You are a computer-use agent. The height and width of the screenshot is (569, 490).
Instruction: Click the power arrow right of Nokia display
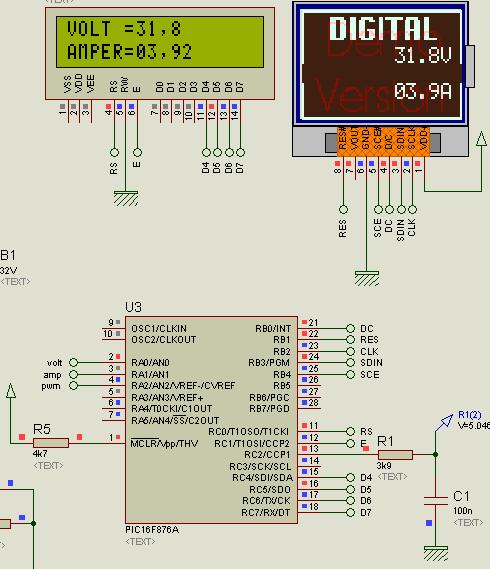481,139
